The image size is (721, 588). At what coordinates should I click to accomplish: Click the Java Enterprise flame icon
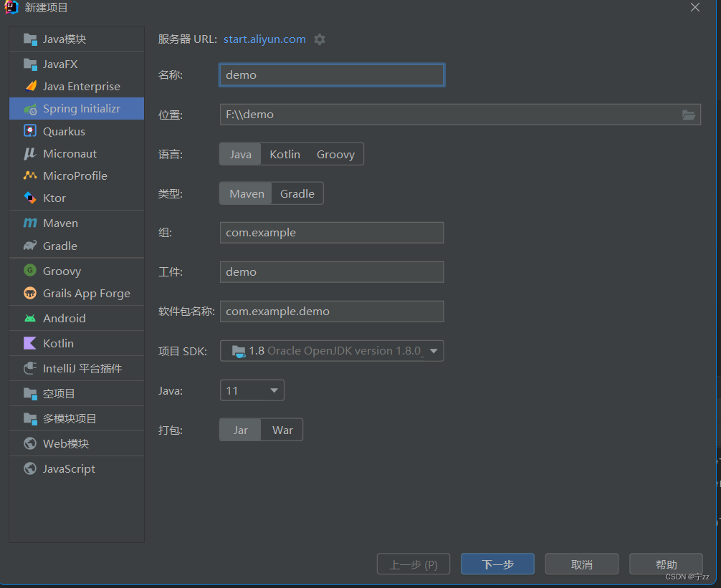tap(31, 87)
